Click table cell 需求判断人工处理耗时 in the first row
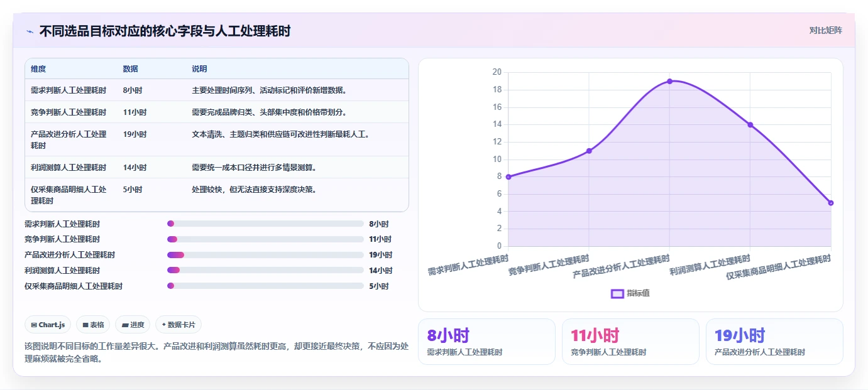Viewport: 868px width, 390px height. [x=69, y=90]
